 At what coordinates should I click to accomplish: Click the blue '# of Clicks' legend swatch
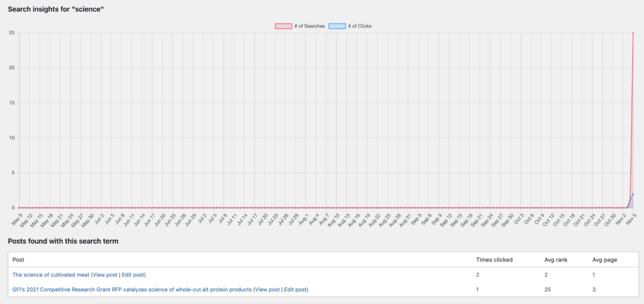click(338, 26)
